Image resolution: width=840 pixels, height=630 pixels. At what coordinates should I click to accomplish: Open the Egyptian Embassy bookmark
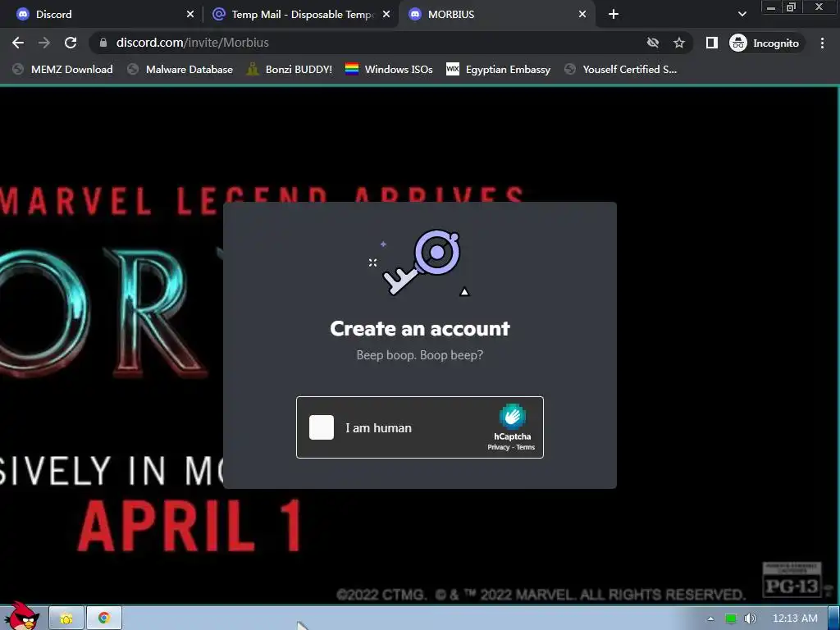click(x=498, y=69)
